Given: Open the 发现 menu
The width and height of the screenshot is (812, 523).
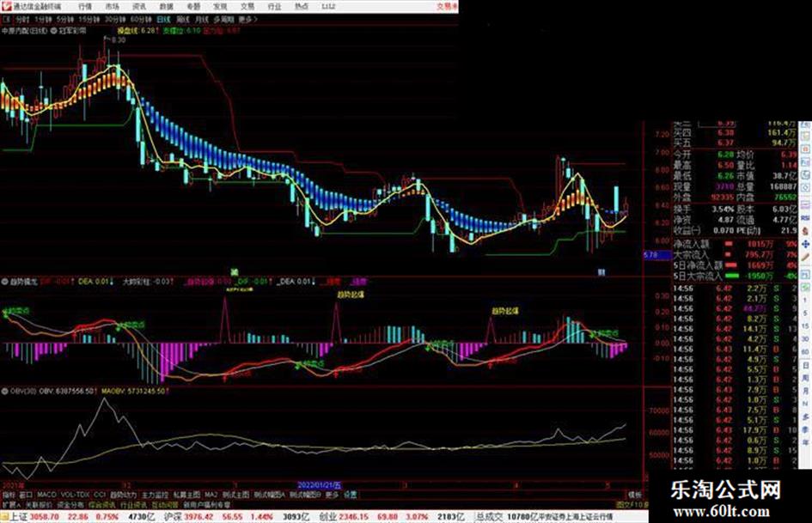Looking at the screenshot, I should (x=220, y=7).
